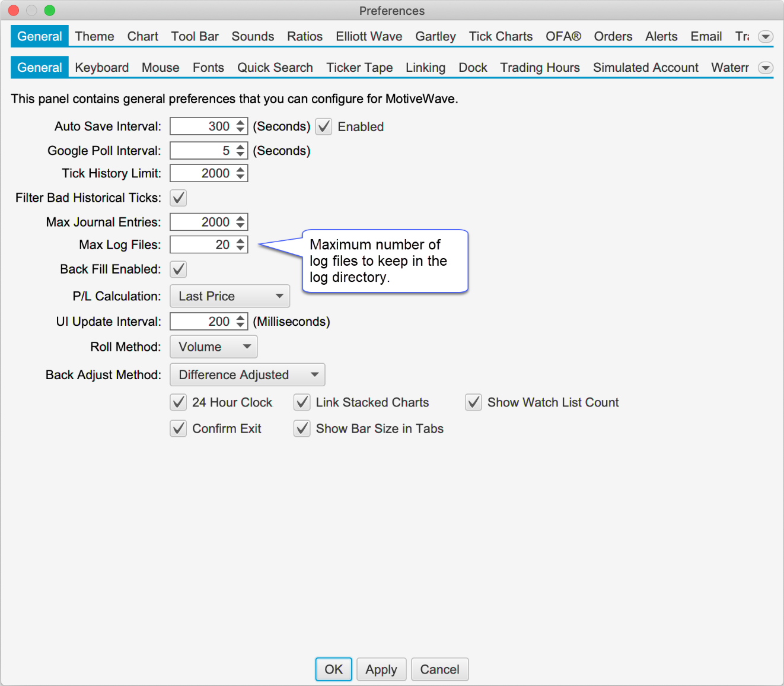This screenshot has width=784, height=686.
Task: Disable the Auto Save Enabled checkbox
Action: [324, 126]
